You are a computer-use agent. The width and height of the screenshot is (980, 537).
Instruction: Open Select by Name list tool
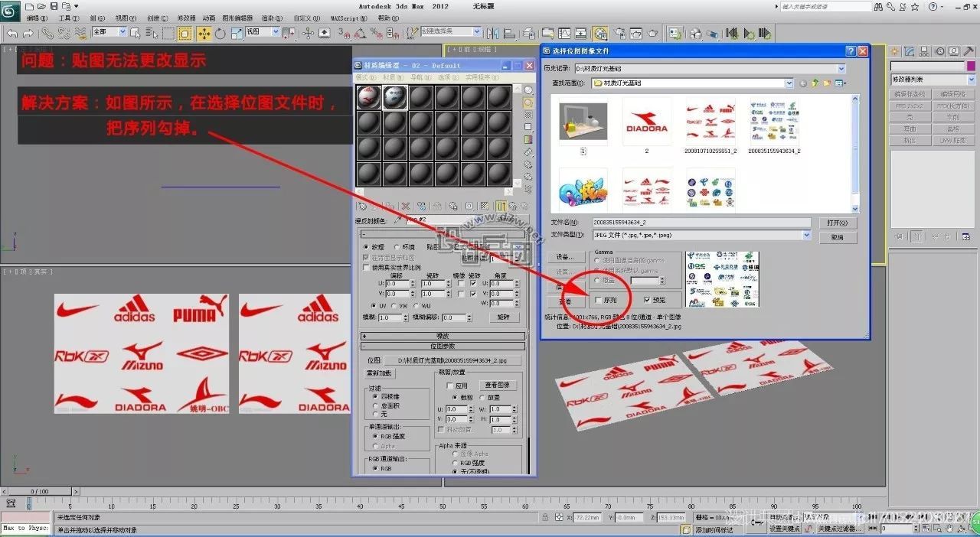tap(152, 33)
